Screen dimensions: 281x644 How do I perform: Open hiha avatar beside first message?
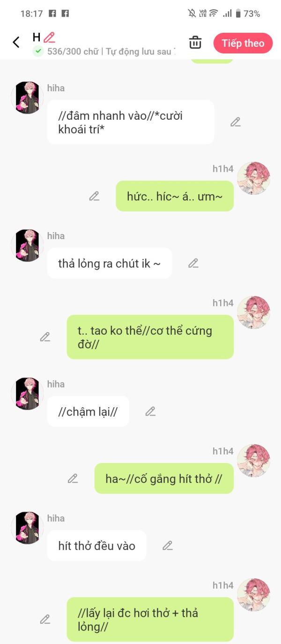point(27,98)
